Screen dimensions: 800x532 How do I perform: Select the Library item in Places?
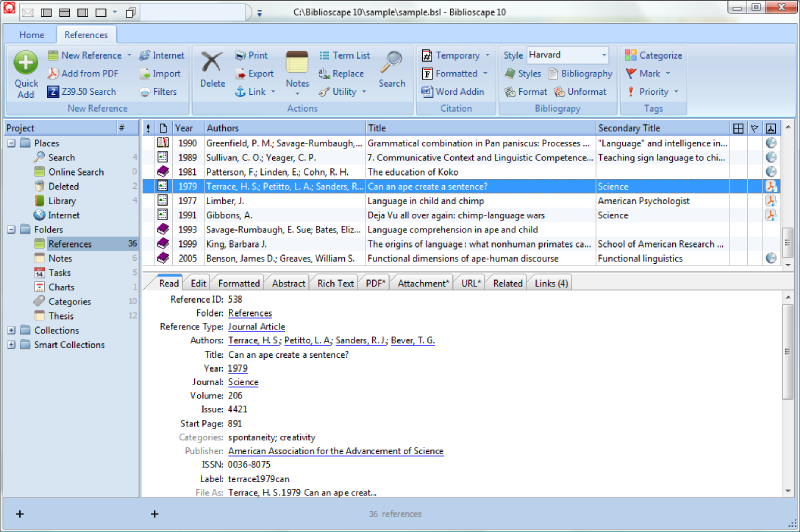(x=62, y=201)
